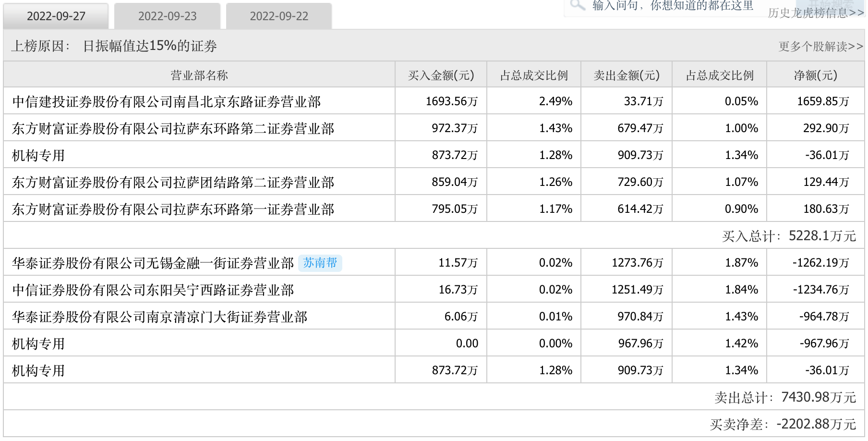This screenshot has height=441, width=868.
Task: Click the 苏南帮 tag badge
Action: point(320,263)
